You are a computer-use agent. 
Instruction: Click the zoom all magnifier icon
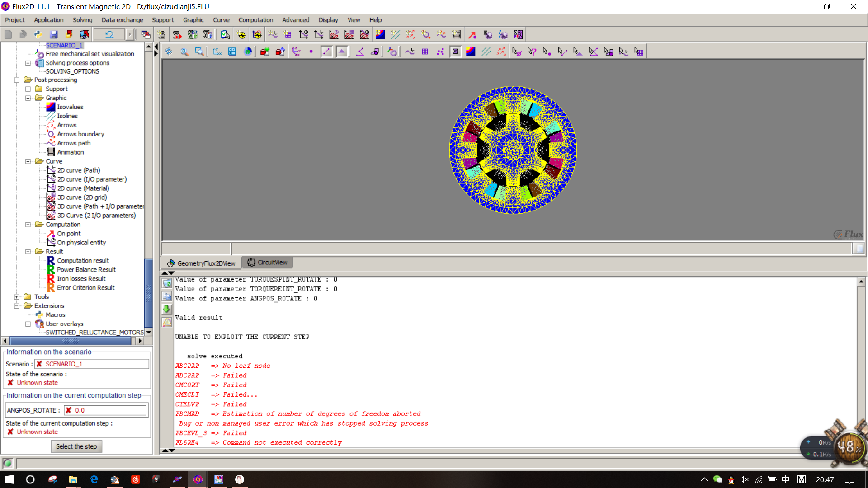tap(184, 52)
